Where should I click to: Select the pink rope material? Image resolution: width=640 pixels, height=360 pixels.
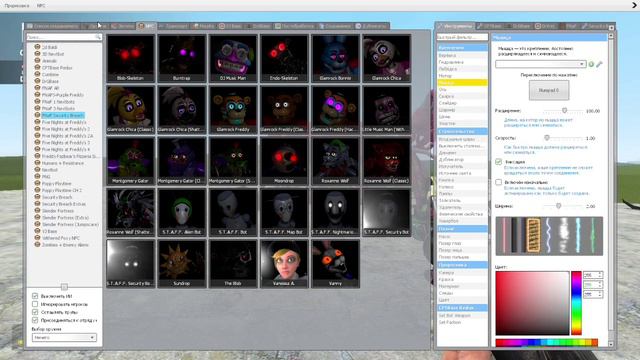point(504,235)
